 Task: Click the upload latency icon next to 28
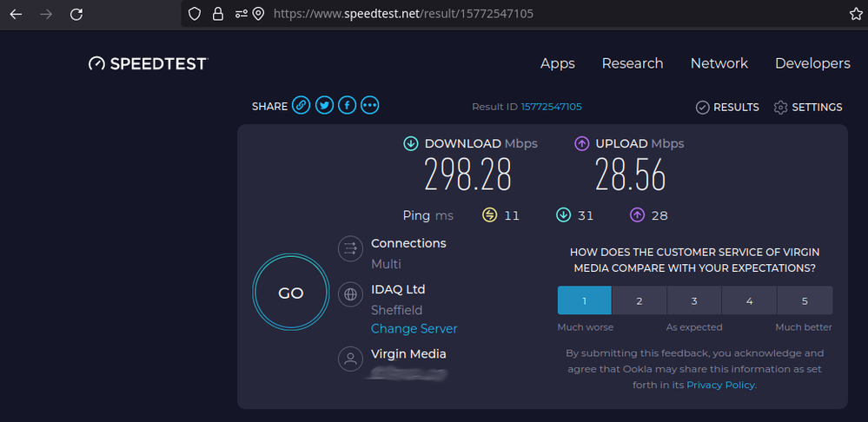pyautogui.click(x=637, y=215)
